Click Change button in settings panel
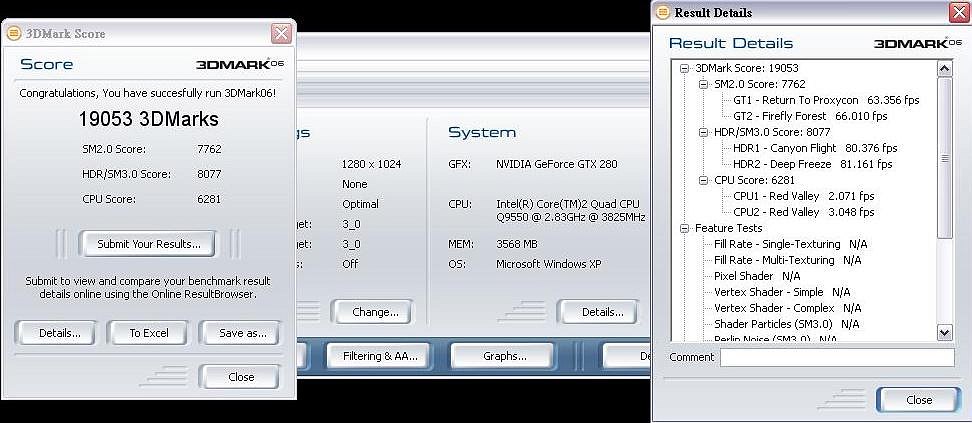 [x=372, y=312]
